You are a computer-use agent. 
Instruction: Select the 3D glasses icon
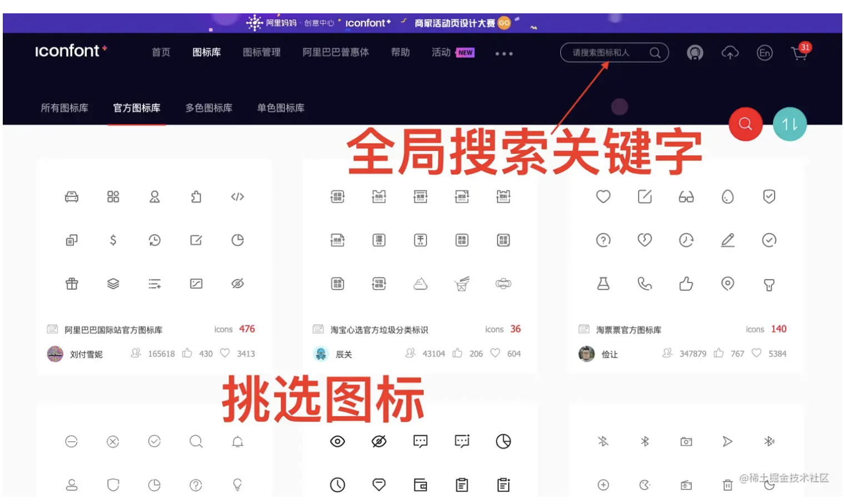point(686,196)
